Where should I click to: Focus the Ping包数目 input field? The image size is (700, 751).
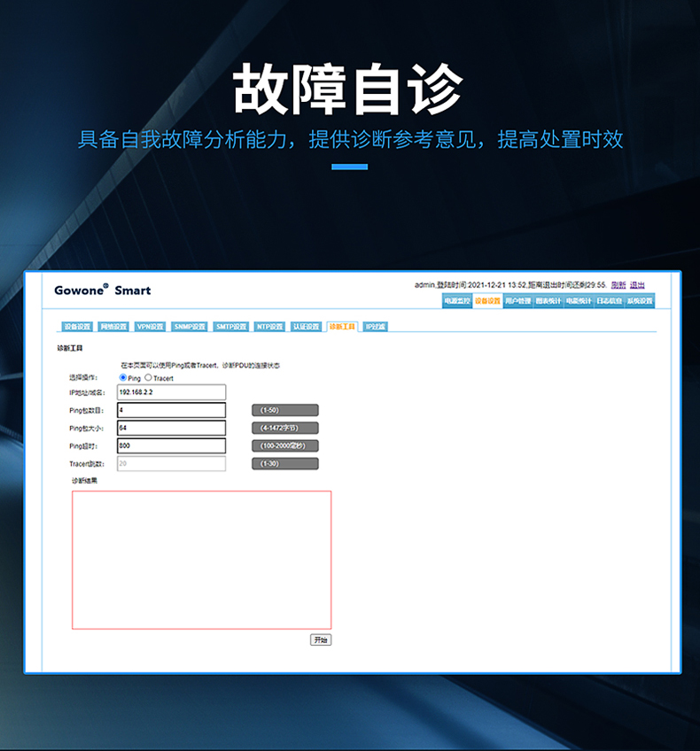tap(171, 410)
